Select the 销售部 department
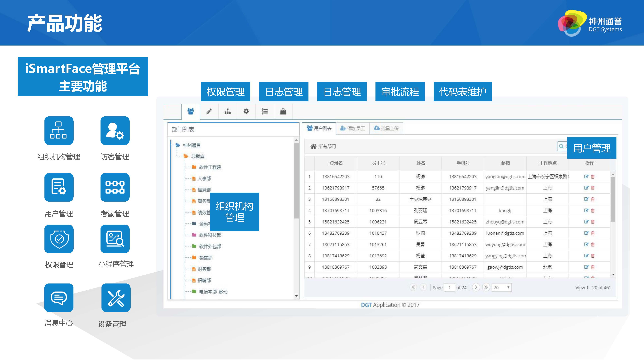The image size is (644, 362). pos(206,258)
